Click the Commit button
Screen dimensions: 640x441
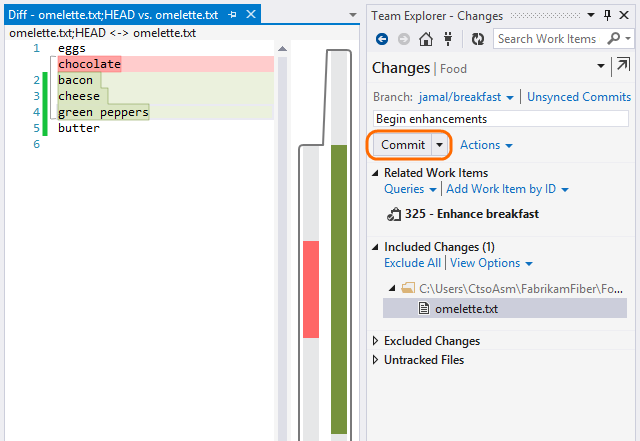point(403,145)
